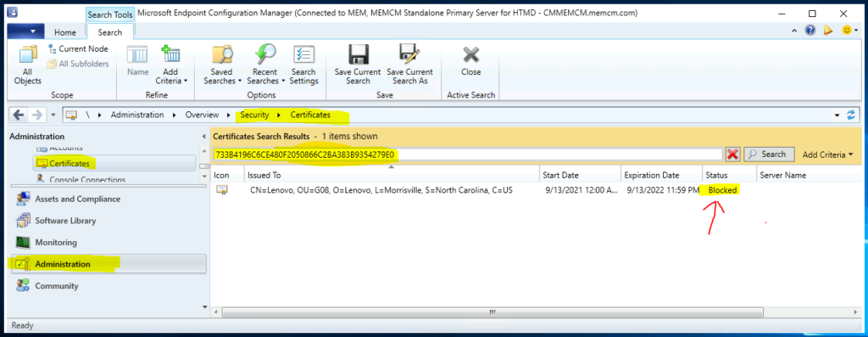
Task: Click Administration in the breadcrumb
Action: click(x=137, y=115)
